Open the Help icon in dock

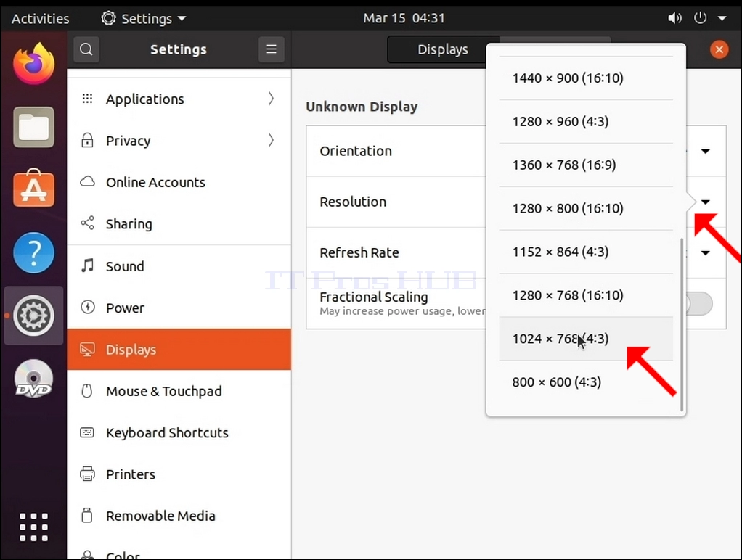(x=33, y=252)
